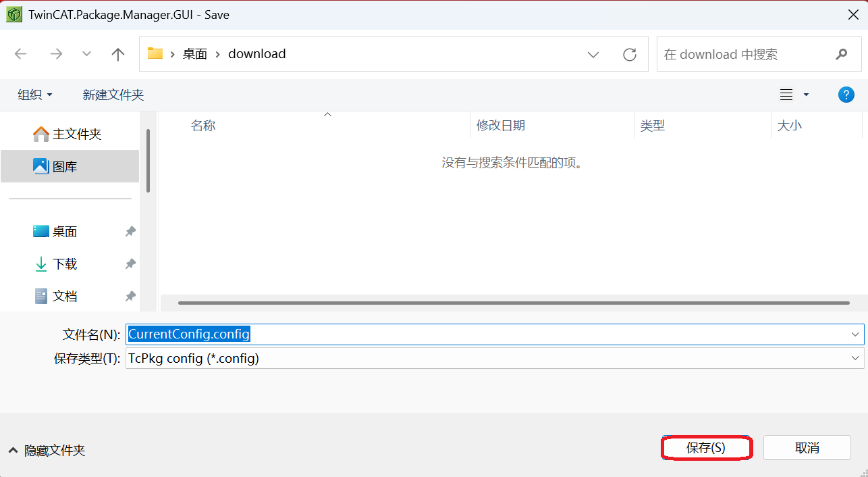This screenshot has width=868, height=477.
Task: Click the back navigation arrow
Action: coord(21,54)
